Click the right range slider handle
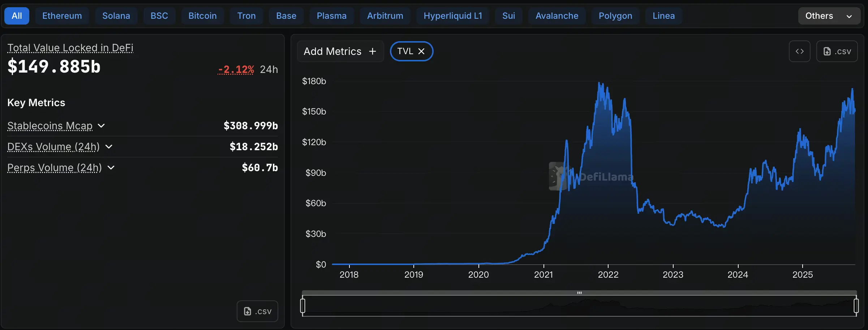This screenshot has width=868, height=330. [856, 305]
